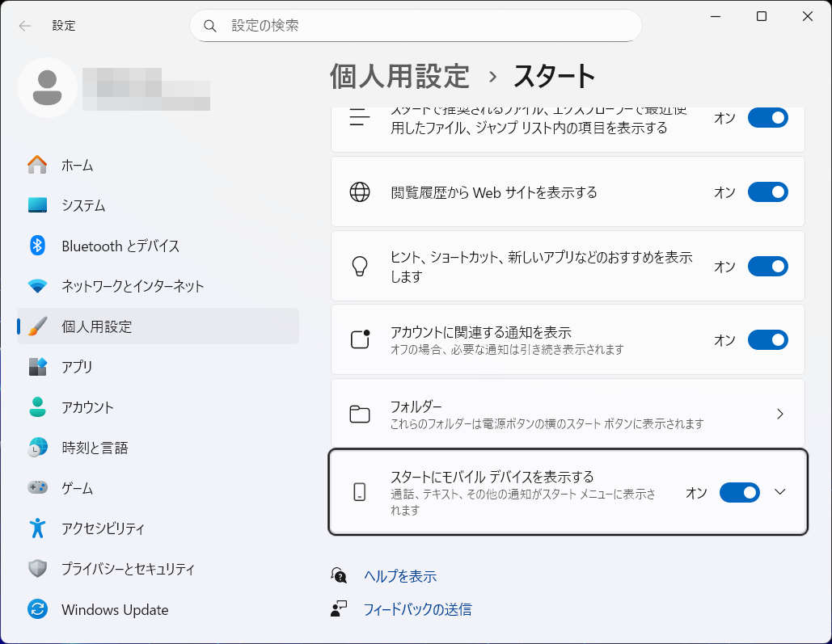Click ゲーム label in the sidebar
Viewport: 832px width, 644px height.
(78, 488)
